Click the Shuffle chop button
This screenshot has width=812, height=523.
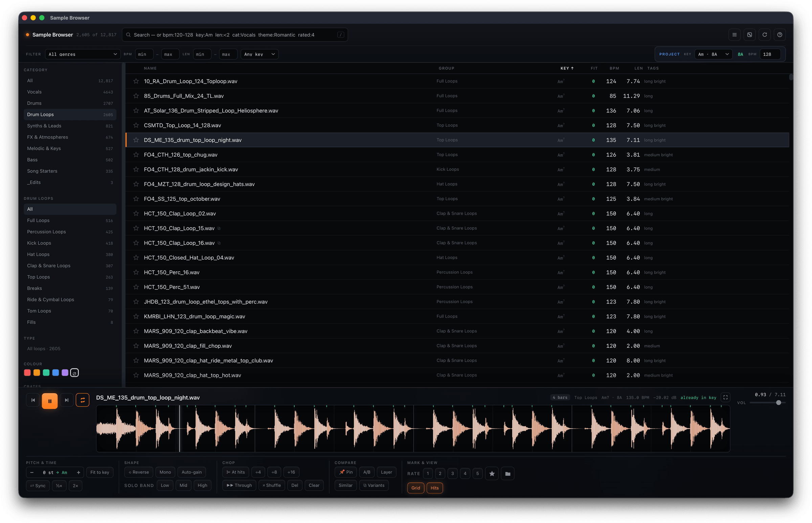pyautogui.click(x=272, y=485)
